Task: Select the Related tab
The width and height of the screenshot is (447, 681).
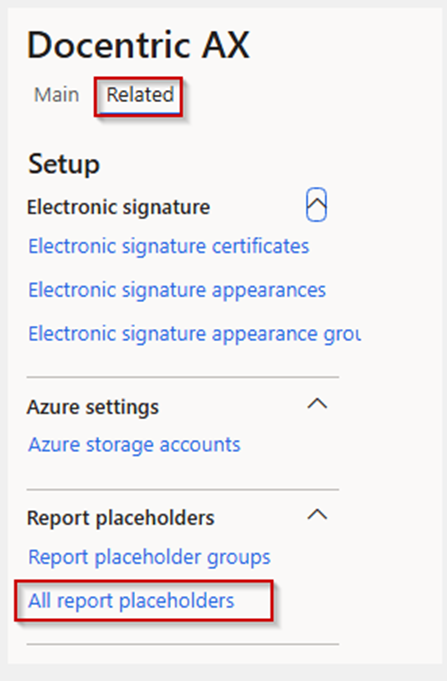Action: click(140, 94)
